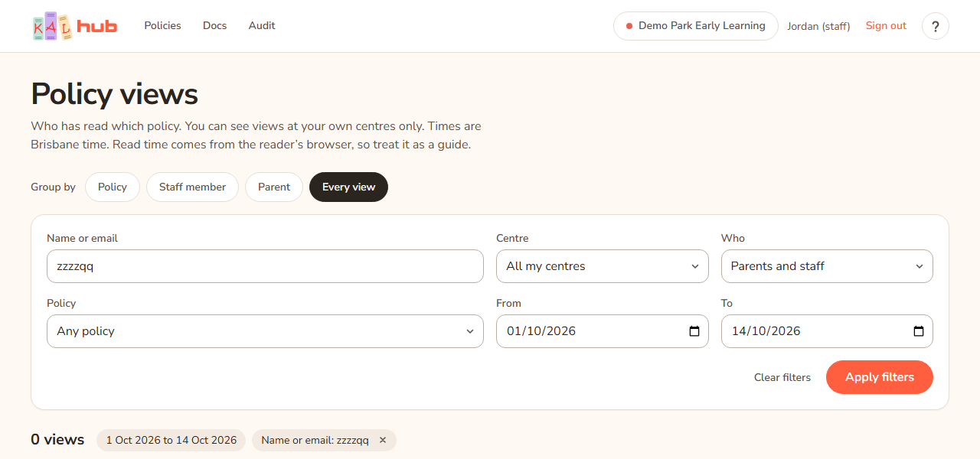The width and height of the screenshot is (980, 459).
Task: Click the Clear filters link
Action: pyautogui.click(x=782, y=377)
